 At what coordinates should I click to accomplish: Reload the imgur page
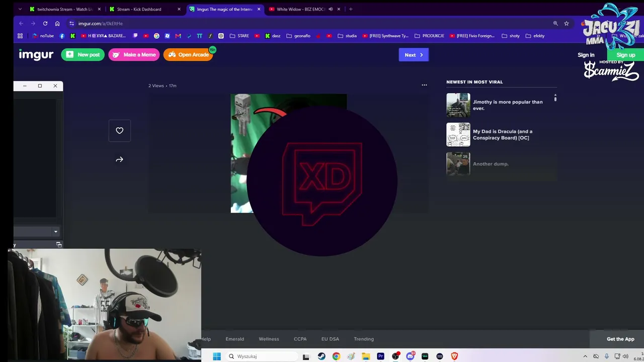(x=45, y=24)
